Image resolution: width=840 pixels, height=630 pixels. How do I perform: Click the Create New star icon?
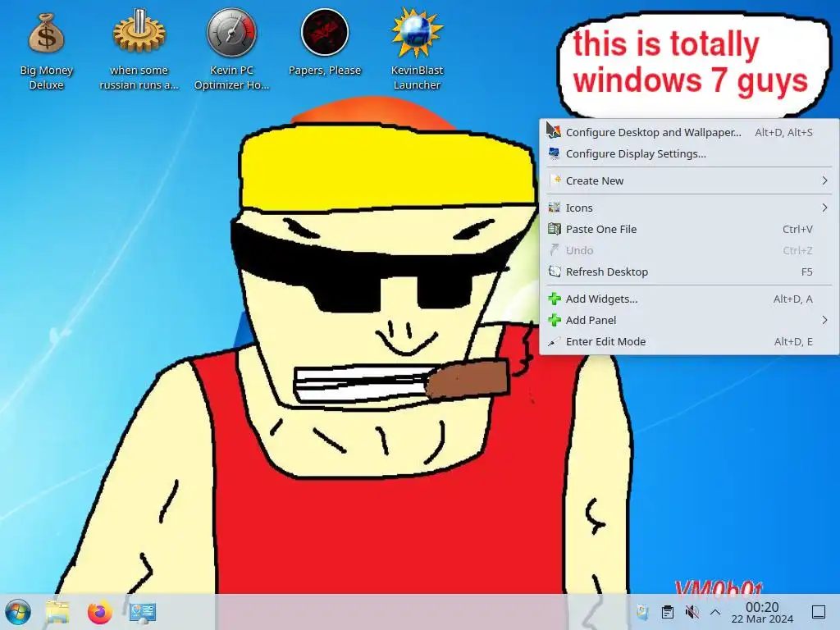557,180
